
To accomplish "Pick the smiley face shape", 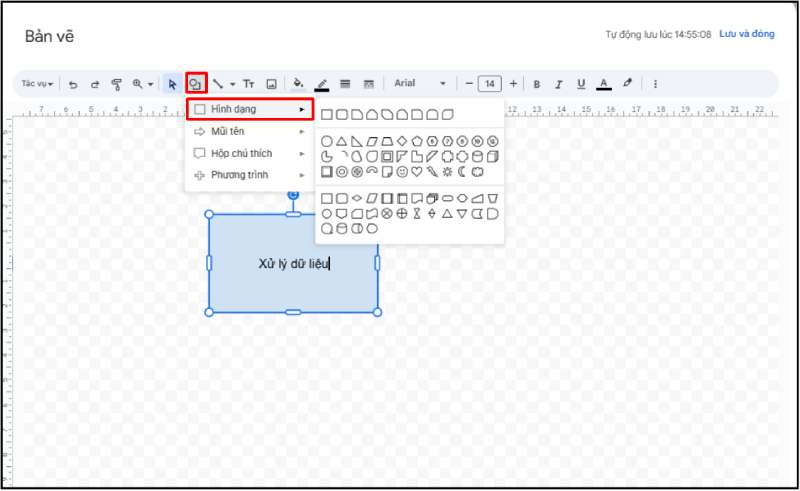I will pyautogui.click(x=402, y=172).
